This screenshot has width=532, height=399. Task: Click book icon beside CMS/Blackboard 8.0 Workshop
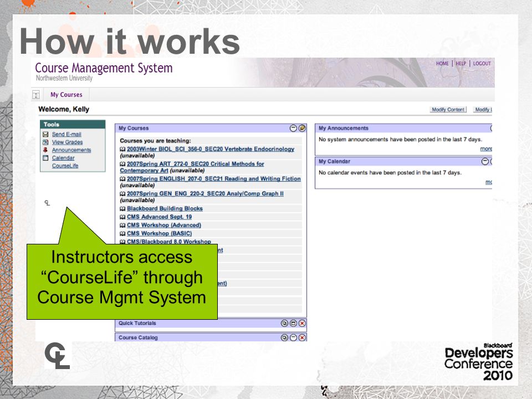point(123,242)
